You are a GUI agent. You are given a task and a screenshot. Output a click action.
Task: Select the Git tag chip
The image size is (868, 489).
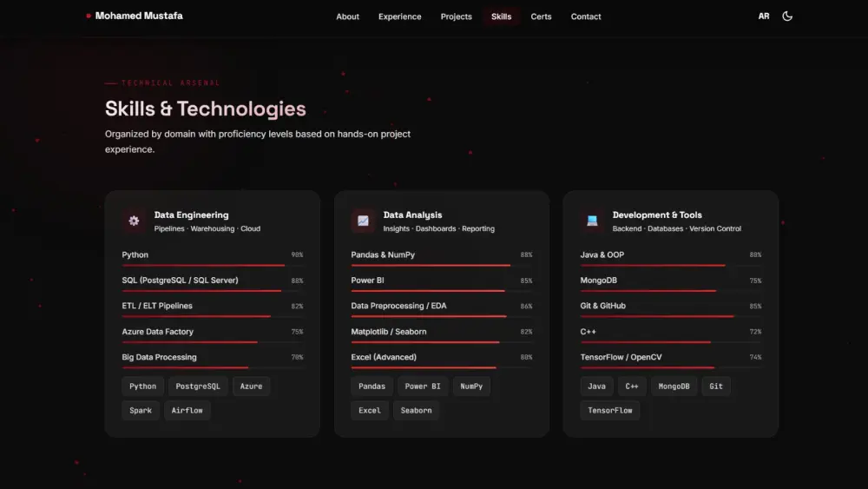(x=716, y=386)
